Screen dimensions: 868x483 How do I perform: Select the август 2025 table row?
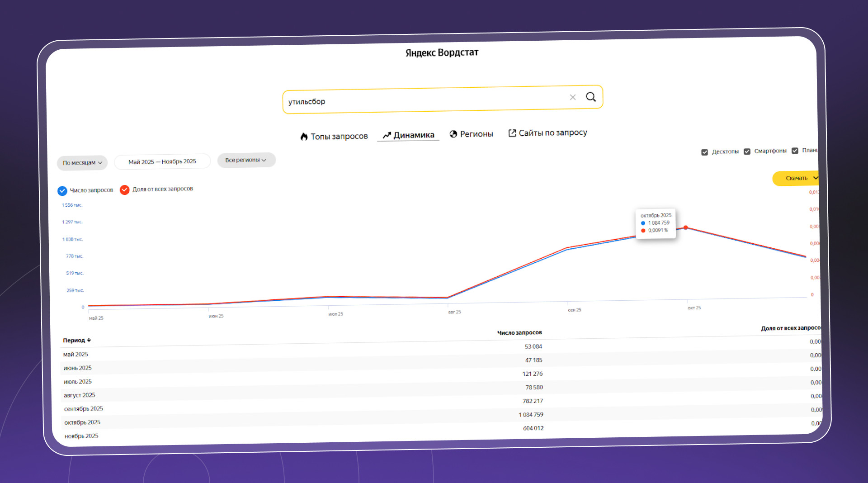[x=441, y=389]
